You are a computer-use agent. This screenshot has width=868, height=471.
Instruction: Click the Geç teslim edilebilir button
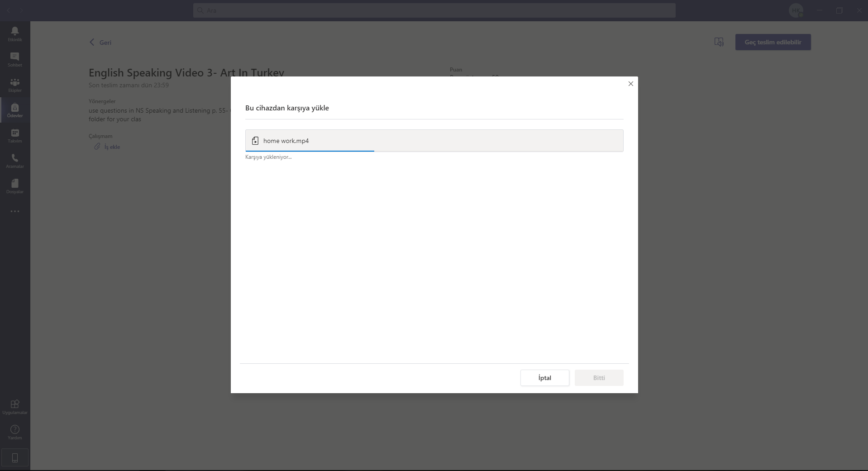(x=773, y=42)
